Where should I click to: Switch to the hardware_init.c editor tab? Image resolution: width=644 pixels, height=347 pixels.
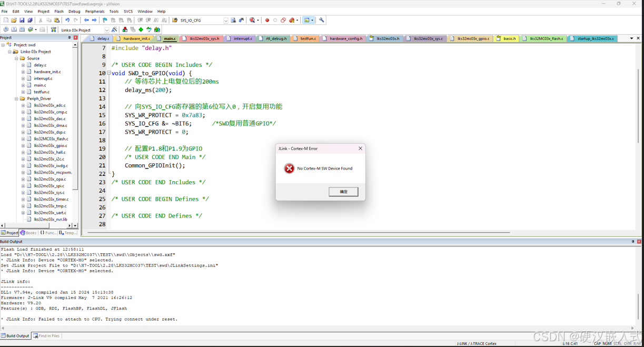[133, 38]
